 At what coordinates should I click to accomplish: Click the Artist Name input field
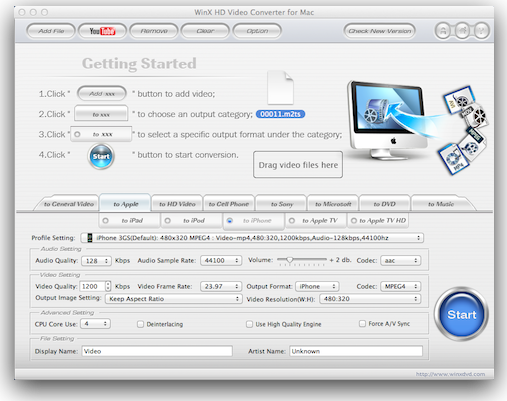(356, 351)
